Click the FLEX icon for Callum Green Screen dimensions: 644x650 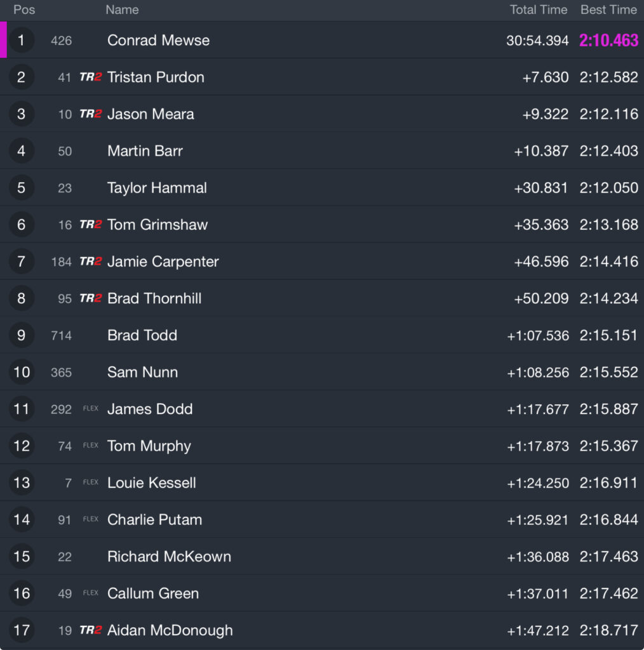(x=90, y=594)
